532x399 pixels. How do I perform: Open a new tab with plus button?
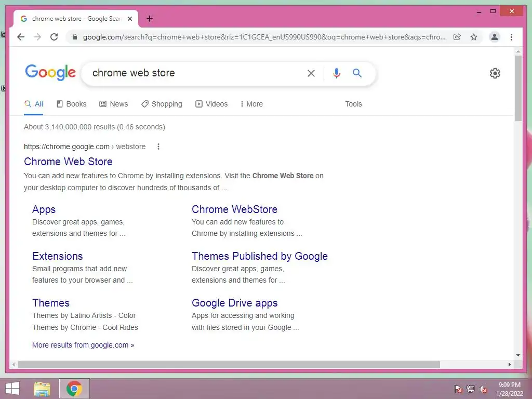coord(150,19)
